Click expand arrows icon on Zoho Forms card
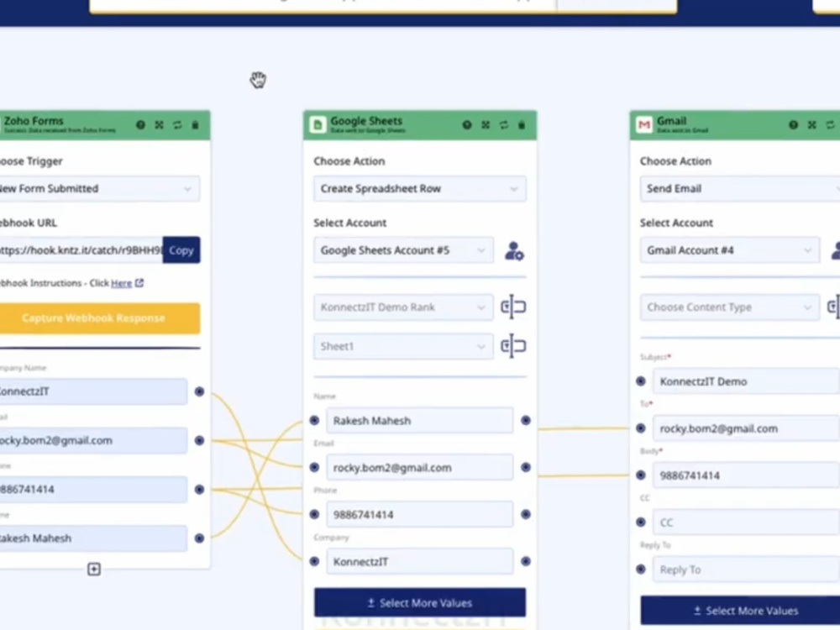The width and height of the screenshot is (840, 630). point(159,125)
